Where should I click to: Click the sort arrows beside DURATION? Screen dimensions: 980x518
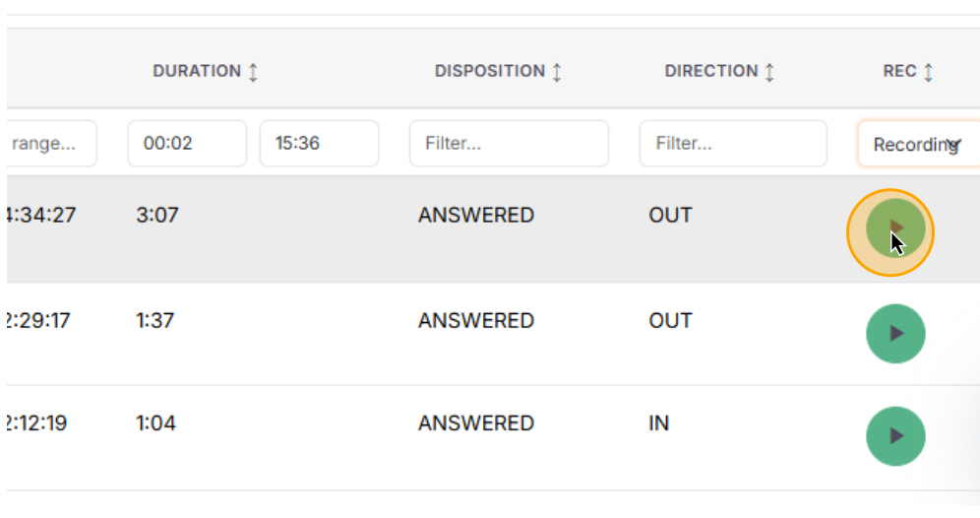tap(253, 72)
